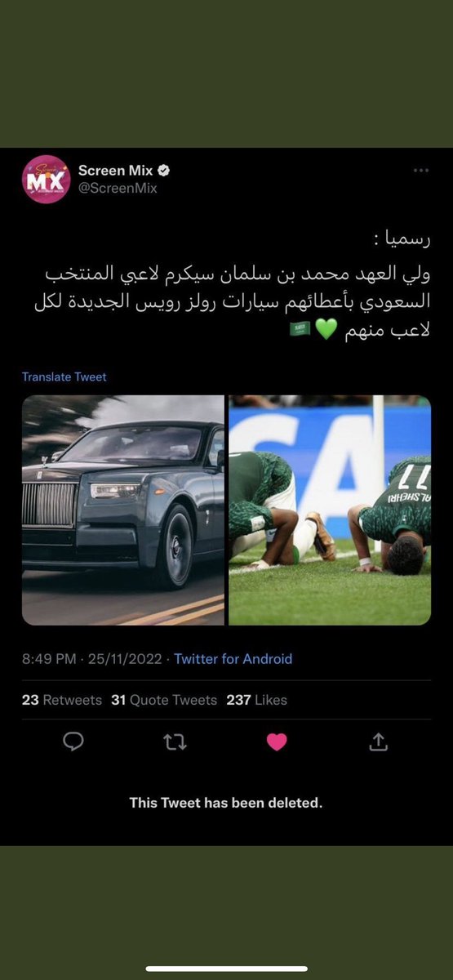The height and width of the screenshot is (980, 453).
Task: Tap the reply speech bubble icon
Action: (74, 742)
